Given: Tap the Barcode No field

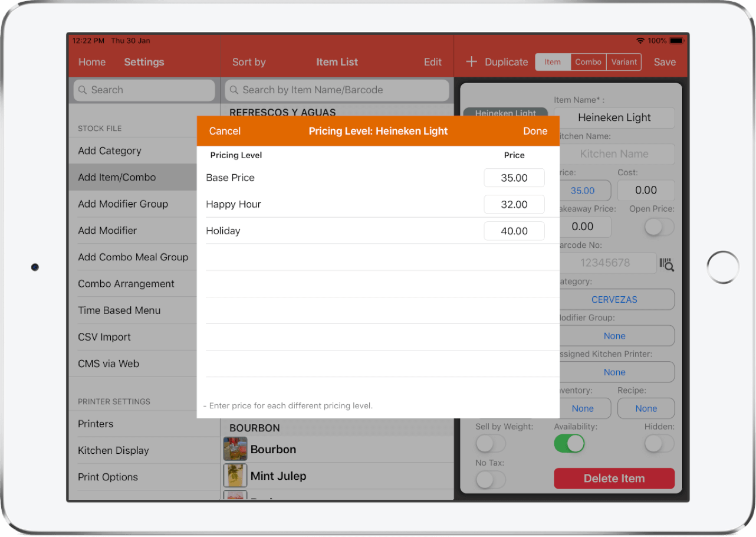Looking at the screenshot, I should pyautogui.click(x=607, y=263).
